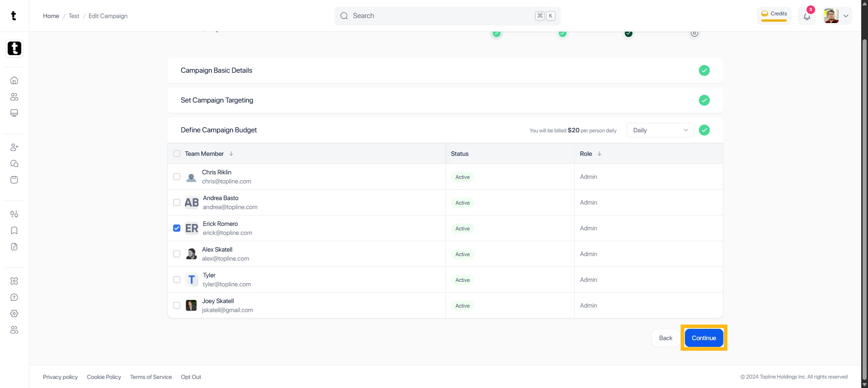Click the user profile photo in header
The height and width of the screenshot is (388, 868).
pyautogui.click(x=831, y=16)
